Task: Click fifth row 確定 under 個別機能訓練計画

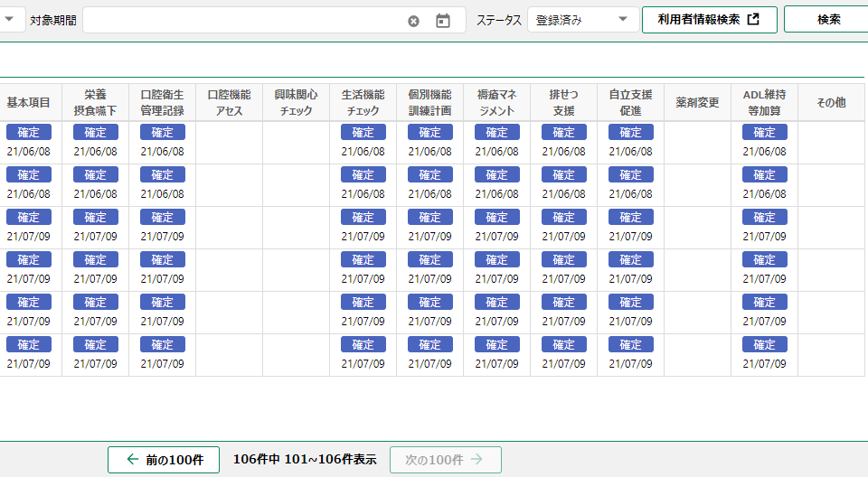Action: (x=429, y=302)
